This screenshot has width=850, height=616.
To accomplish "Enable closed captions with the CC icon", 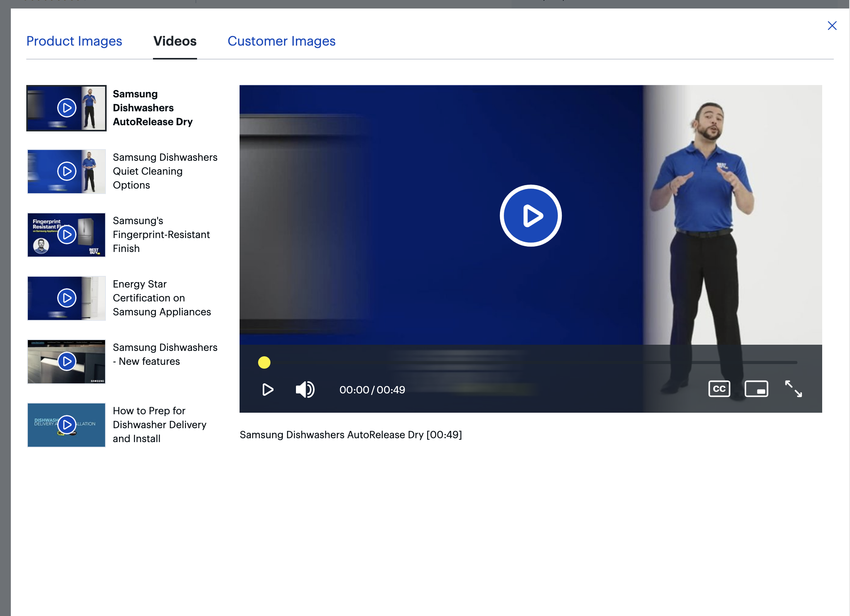I will click(x=719, y=389).
